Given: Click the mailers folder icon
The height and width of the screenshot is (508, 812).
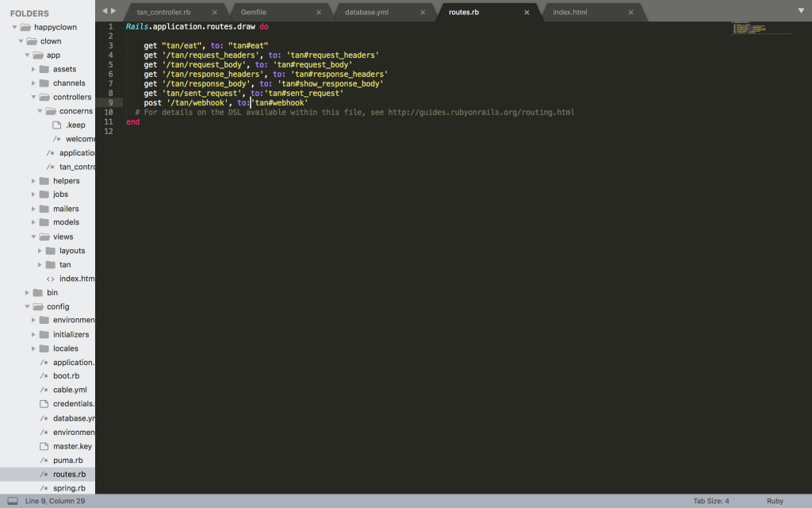Looking at the screenshot, I should [x=44, y=209].
